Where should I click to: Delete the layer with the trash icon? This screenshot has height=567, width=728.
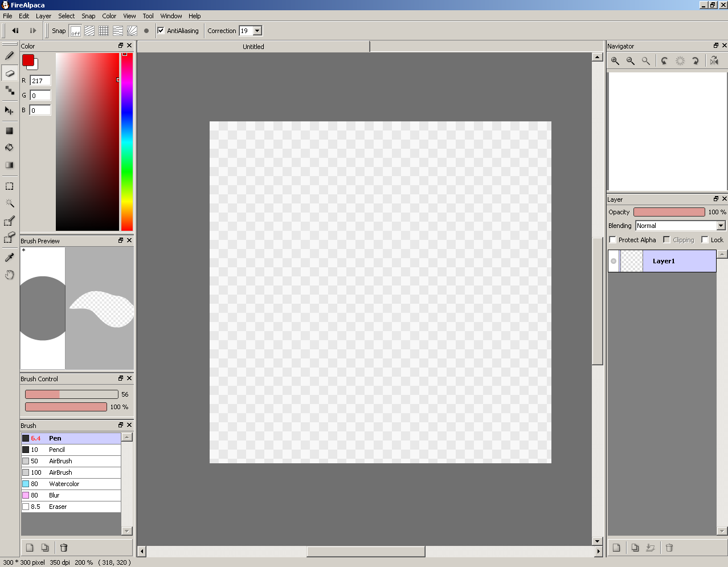(x=669, y=548)
